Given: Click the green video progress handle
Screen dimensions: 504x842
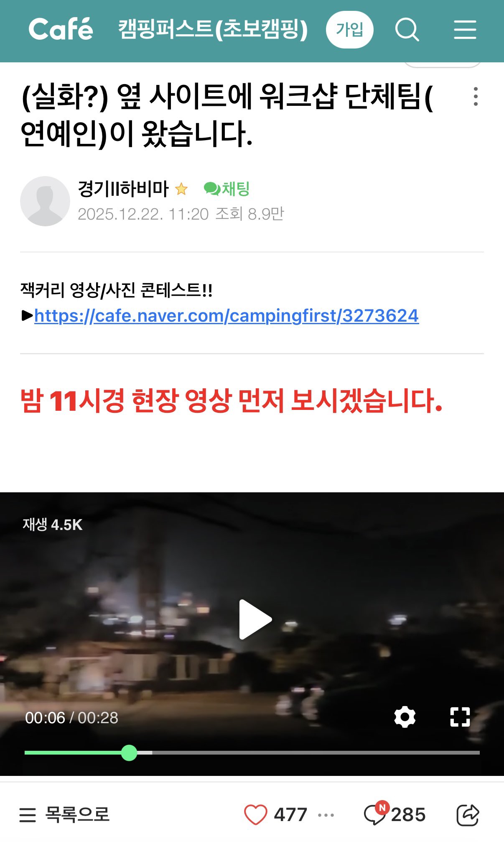Looking at the screenshot, I should click(129, 753).
